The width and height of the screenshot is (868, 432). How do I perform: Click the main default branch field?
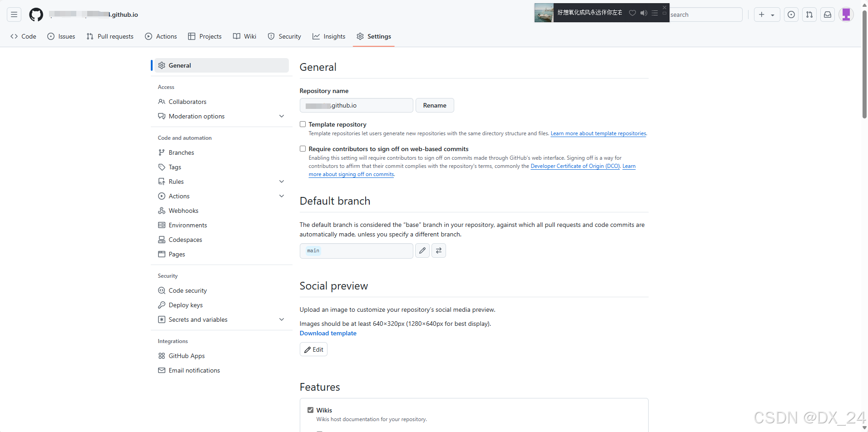click(x=356, y=250)
